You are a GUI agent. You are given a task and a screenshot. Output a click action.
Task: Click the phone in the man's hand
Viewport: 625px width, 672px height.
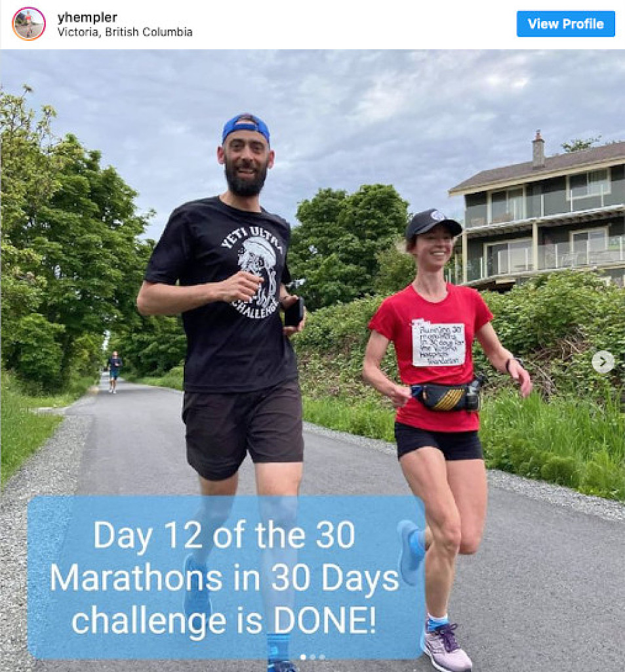tap(294, 312)
